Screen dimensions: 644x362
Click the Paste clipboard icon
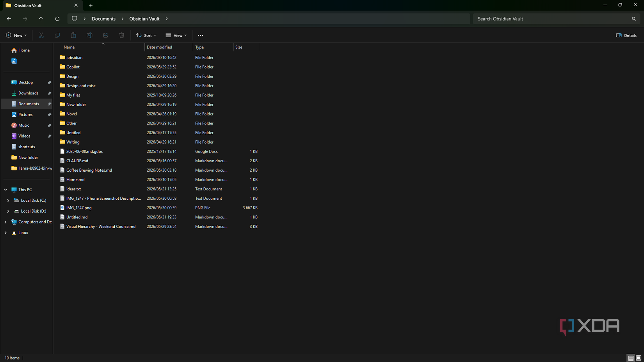[x=73, y=35]
